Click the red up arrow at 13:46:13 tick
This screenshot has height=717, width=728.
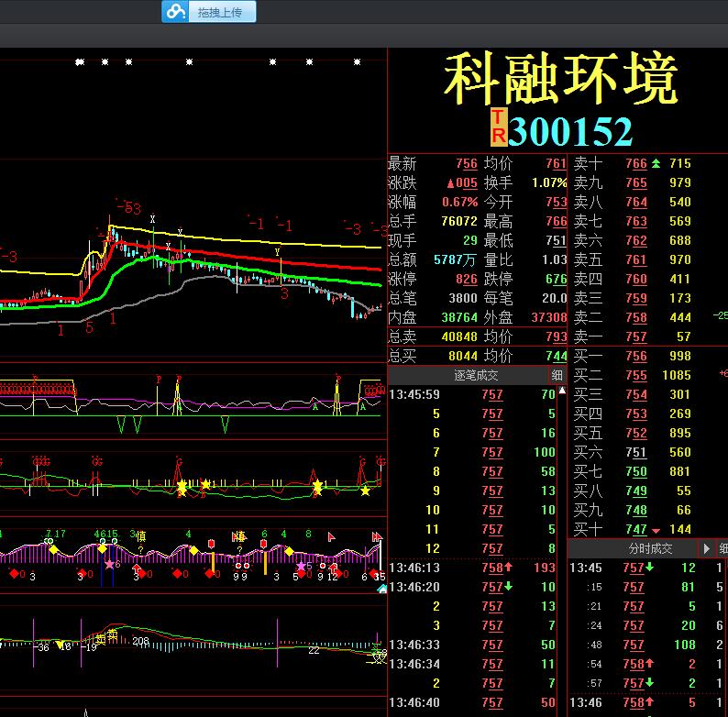508,567
